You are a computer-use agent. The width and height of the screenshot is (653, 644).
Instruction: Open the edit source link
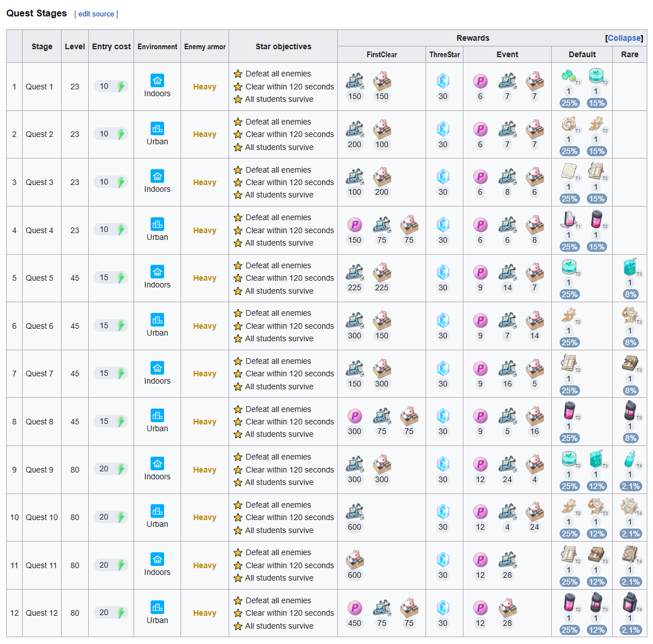point(96,14)
